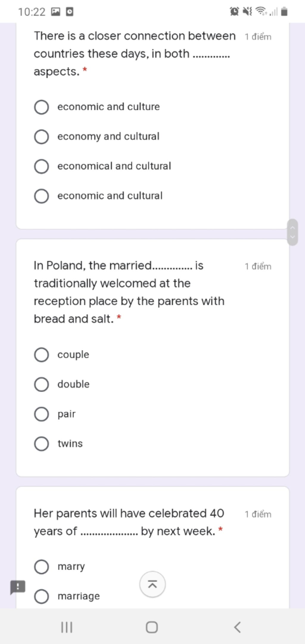Select the "twins" option

tap(42, 444)
